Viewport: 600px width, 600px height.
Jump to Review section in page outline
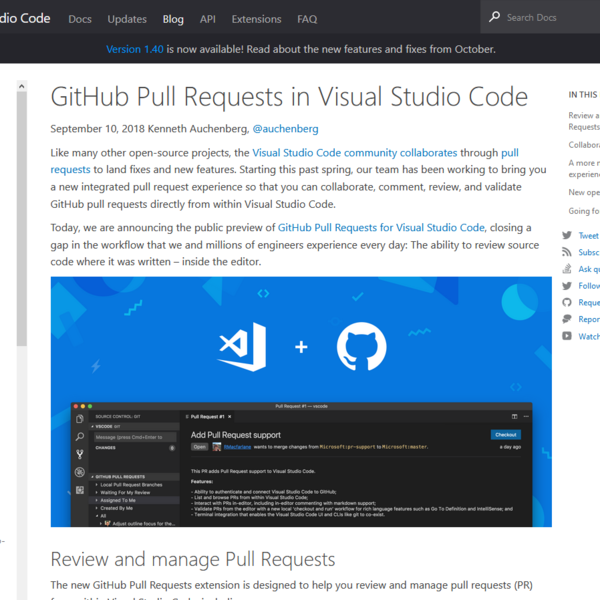pyautogui.click(x=584, y=121)
